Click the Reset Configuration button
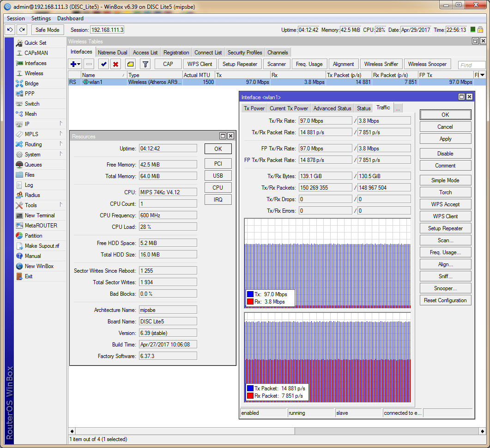The height and width of the screenshot is (448, 490). 445,300
